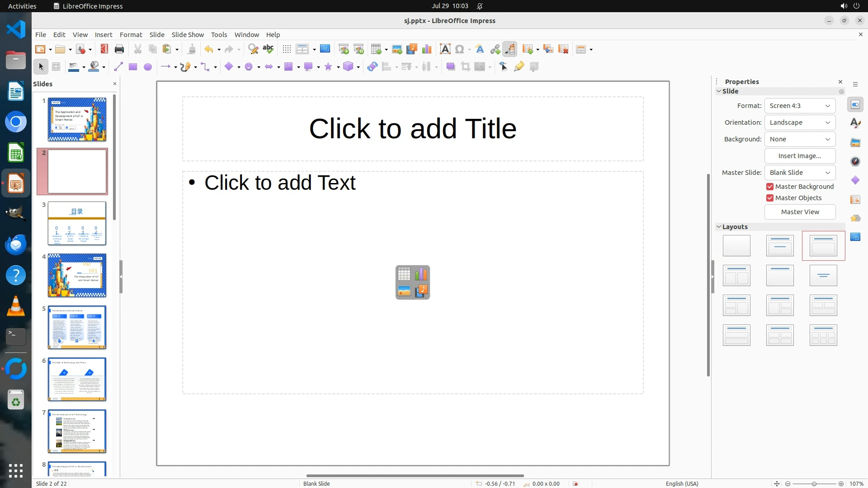Toggle the Display Grid toolbar button

287,49
